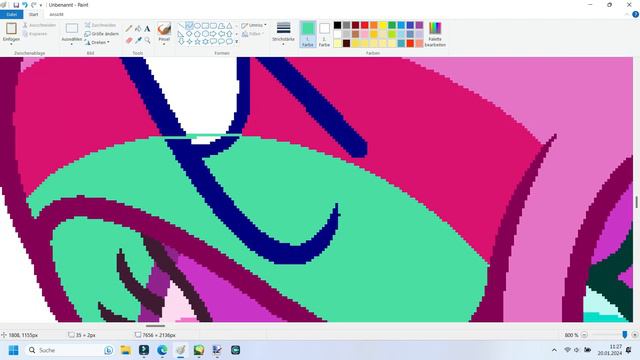Choose the rounded rectangle shape
The image size is (640, 360).
coord(213,26)
